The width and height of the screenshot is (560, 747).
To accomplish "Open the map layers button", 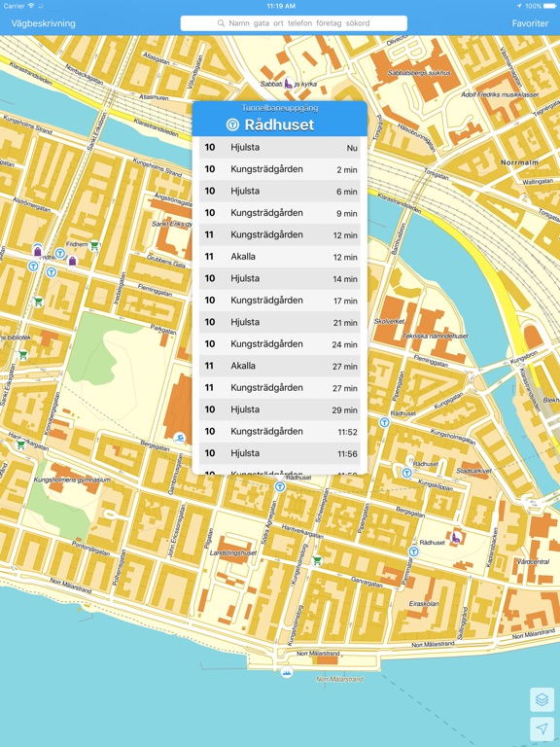I will tap(542, 699).
